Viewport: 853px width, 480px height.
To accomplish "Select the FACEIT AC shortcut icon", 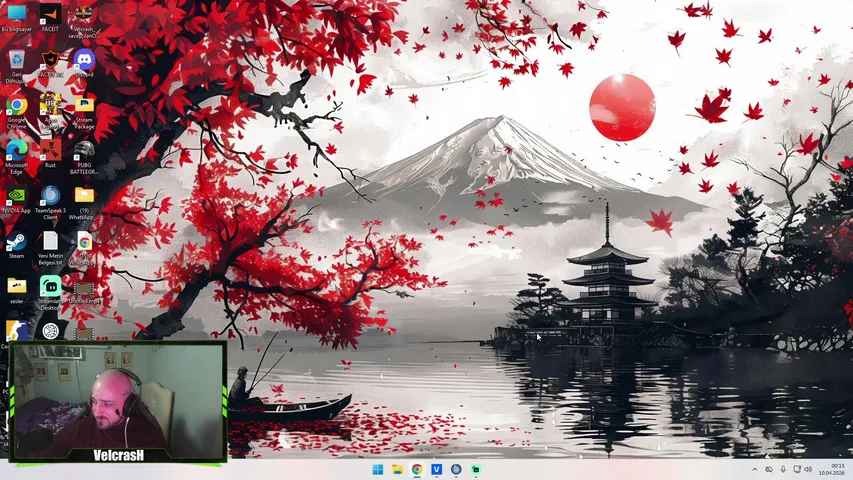I will [50, 63].
